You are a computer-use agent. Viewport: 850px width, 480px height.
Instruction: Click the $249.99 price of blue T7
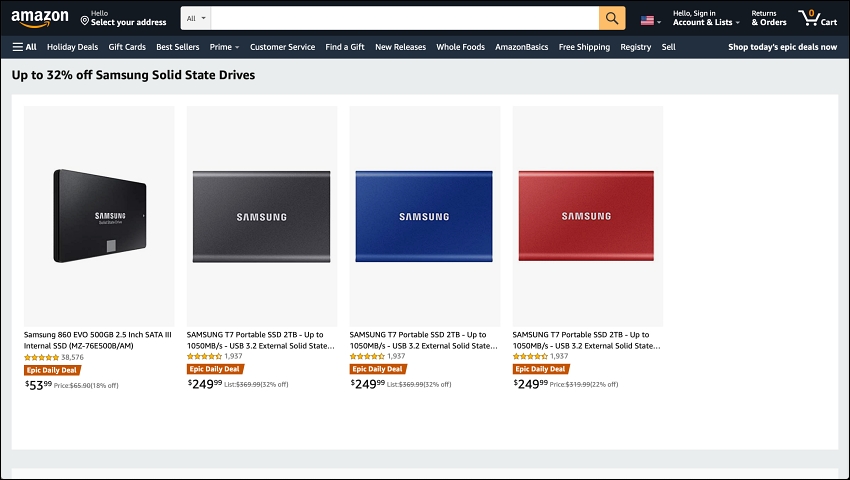tap(368, 384)
